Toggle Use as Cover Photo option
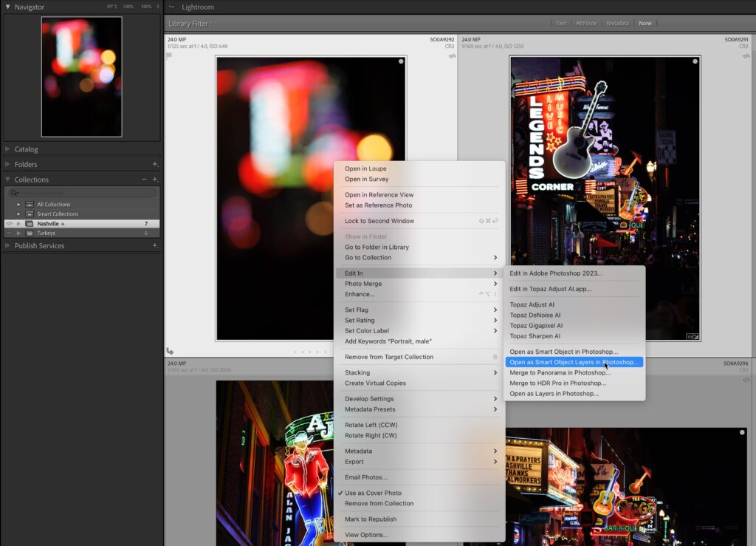This screenshot has width=756, height=546. pyautogui.click(x=373, y=493)
